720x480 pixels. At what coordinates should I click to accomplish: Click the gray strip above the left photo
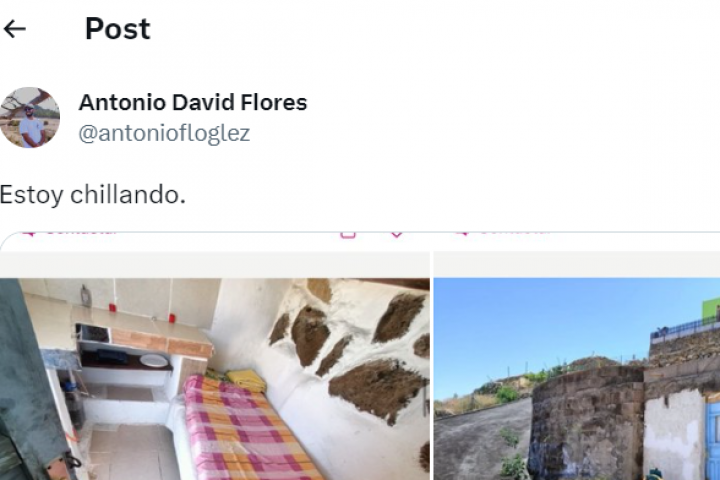pyautogui.click(x=215, y=265)
